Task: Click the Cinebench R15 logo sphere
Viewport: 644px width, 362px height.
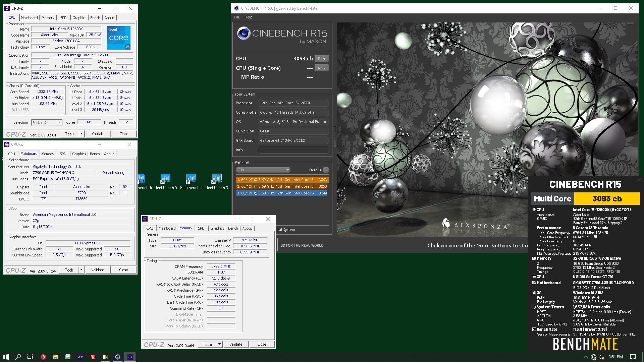Action: 244,33
